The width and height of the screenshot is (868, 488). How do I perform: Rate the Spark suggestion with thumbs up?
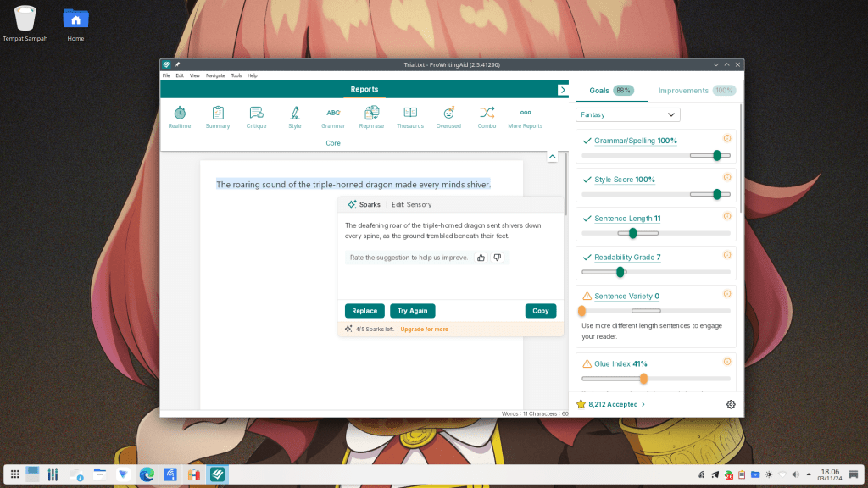481,257
